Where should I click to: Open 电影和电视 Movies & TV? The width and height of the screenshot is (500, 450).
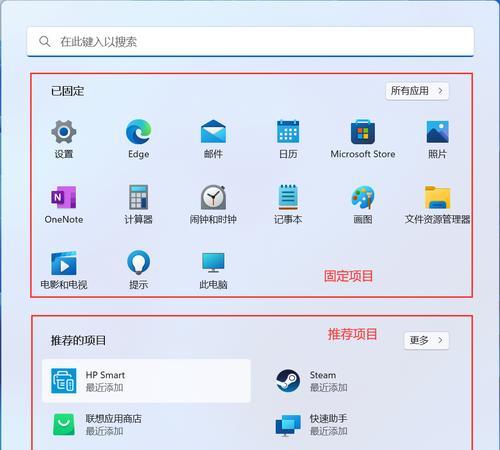pos(64,270)
